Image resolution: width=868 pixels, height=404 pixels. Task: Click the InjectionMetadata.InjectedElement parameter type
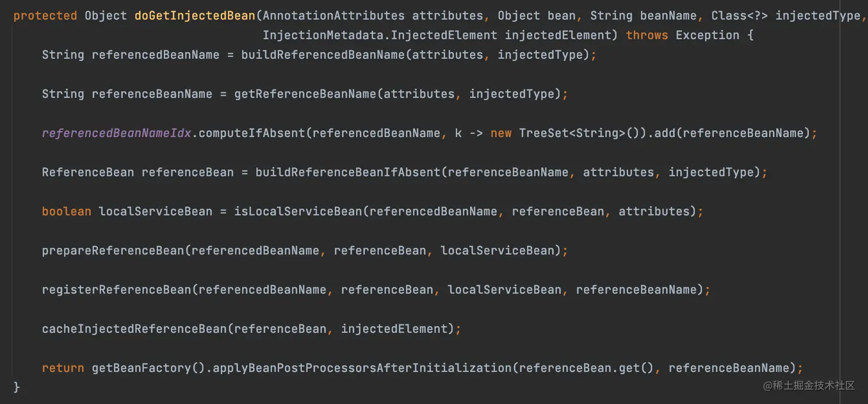click(x=380, y=36)
